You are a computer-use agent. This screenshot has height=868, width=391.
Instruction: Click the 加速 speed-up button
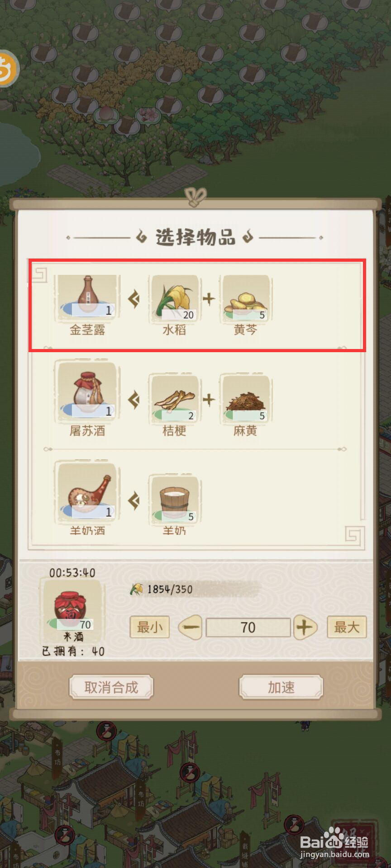281,688
